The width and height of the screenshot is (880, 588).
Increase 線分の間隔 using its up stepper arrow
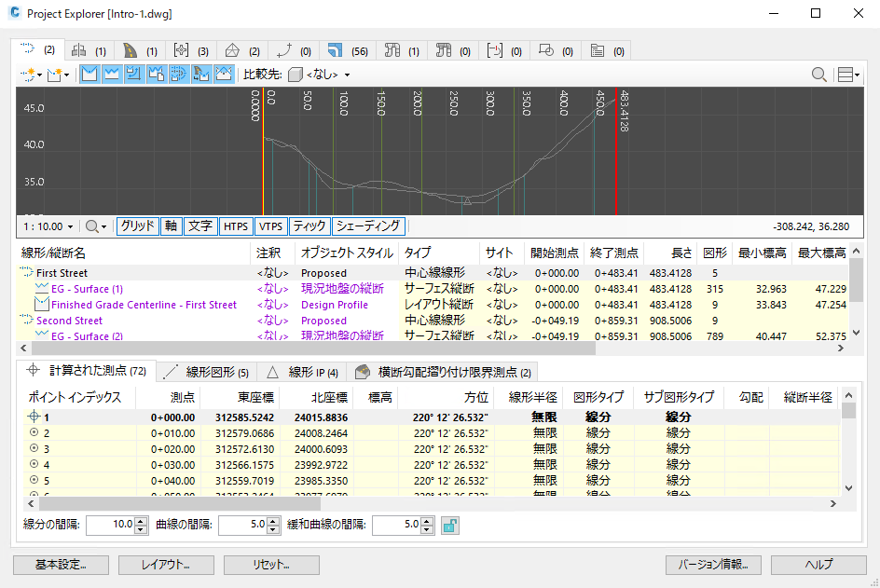pyautogui.click(x=141, y=521)
